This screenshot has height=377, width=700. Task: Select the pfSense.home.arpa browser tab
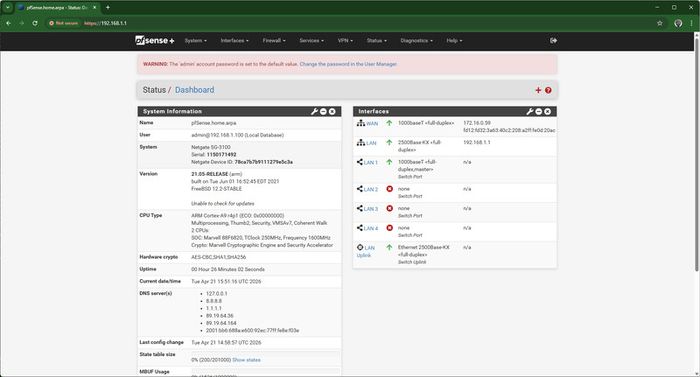tap(57, 8)
